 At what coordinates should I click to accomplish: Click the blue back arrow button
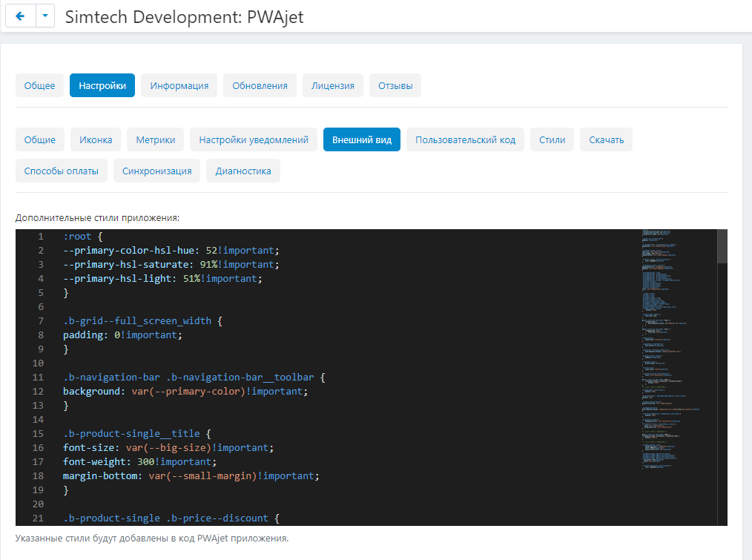[21, 16]
